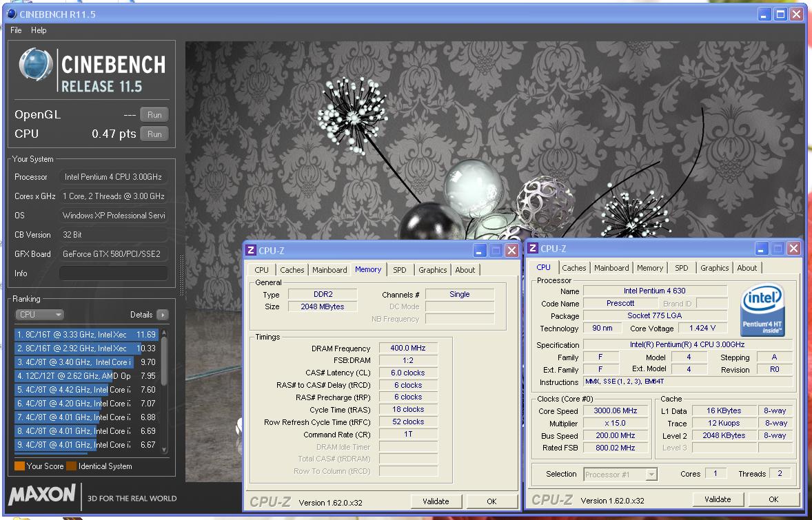This screenshot has height=520, width=812.
Task: Select ranking entry 5 at 4.42 GHz
Action: click(x=86, y=390)
